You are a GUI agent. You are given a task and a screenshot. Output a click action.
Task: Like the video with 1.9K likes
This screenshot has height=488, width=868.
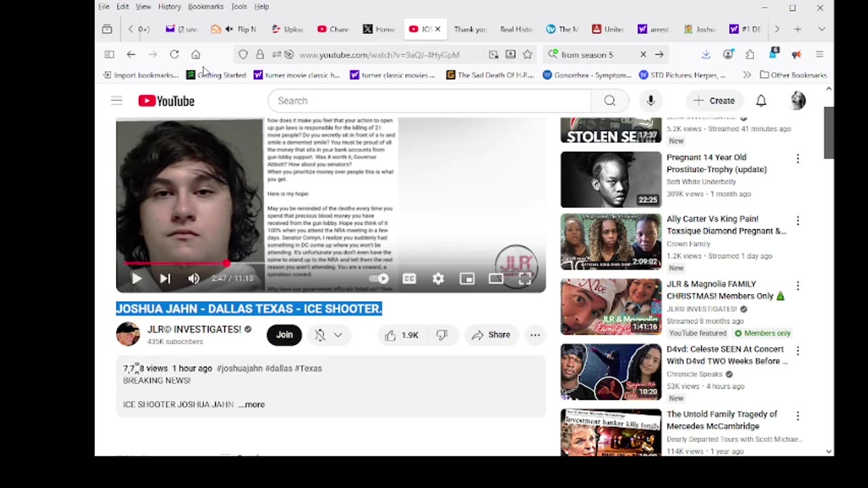click(x=401, y=335)
